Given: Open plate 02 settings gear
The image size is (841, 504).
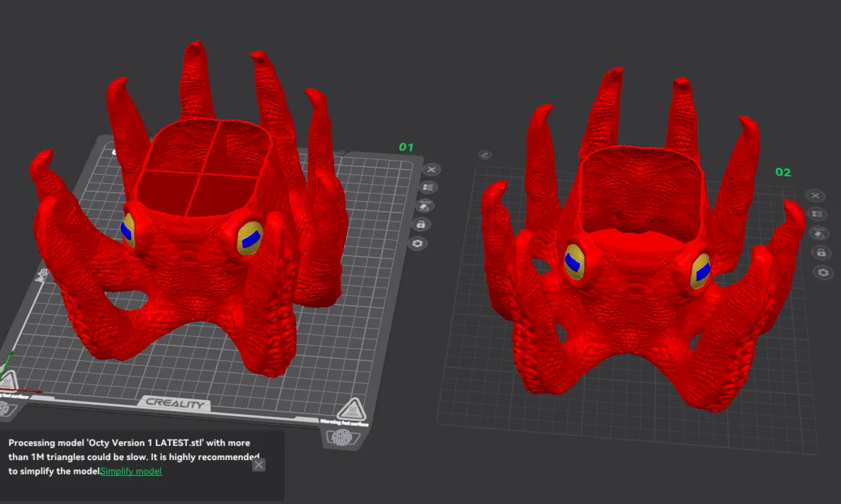Looking at the screenshot, I should 823,273.
